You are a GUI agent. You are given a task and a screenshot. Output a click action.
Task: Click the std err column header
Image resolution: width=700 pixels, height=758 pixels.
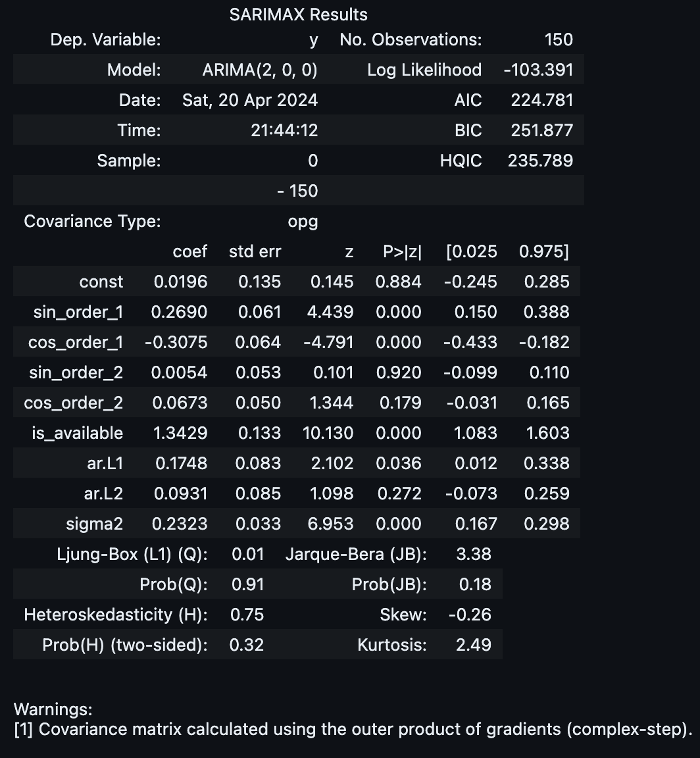255,251
